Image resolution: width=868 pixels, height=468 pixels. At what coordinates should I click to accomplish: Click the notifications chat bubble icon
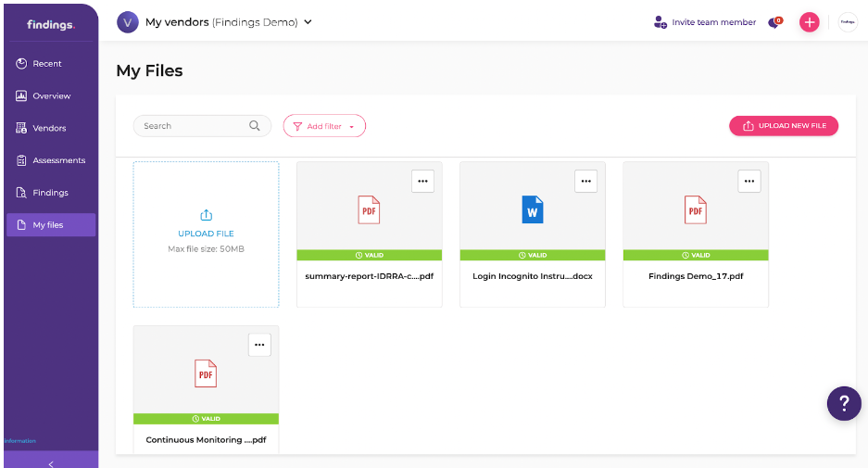click(x=774, y=22)
